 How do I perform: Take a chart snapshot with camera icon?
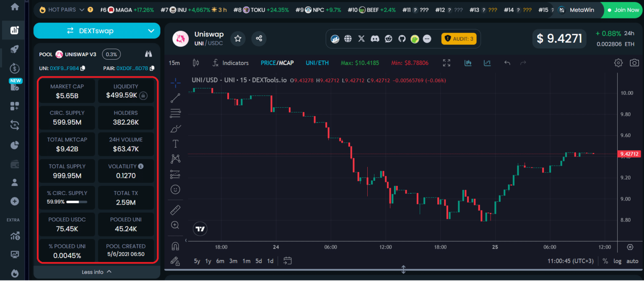pyautogui.click(x=634, y=62)
